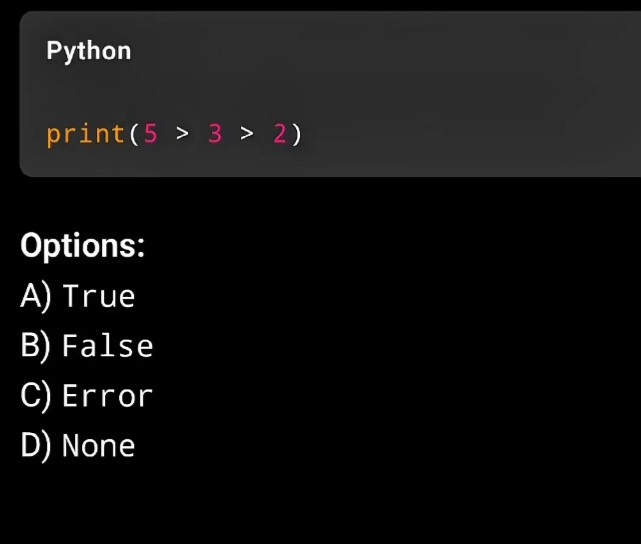The image size is (641, 544).
Task: Click the print keyword in code
Action: (85, 133)
